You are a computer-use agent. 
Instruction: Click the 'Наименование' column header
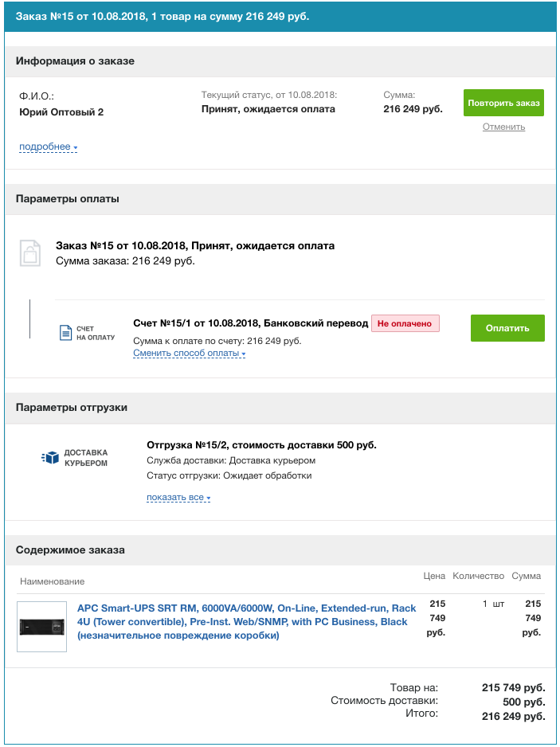(53, 581)
